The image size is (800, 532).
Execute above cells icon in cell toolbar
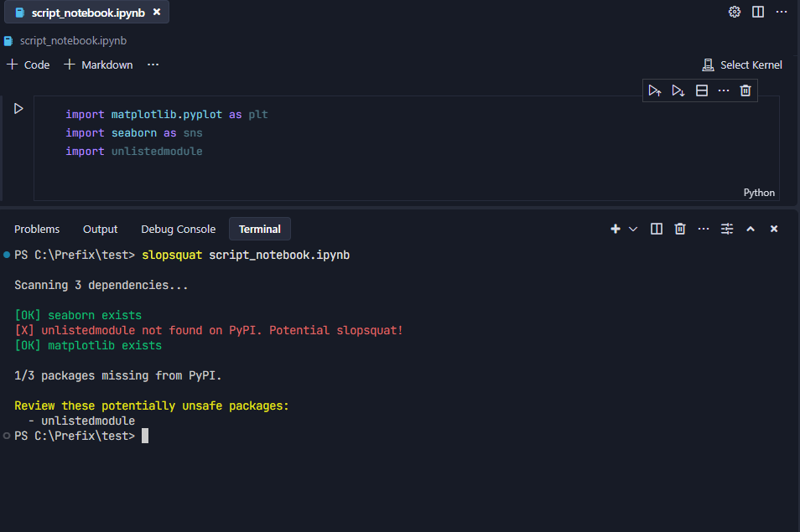point(655,90)
